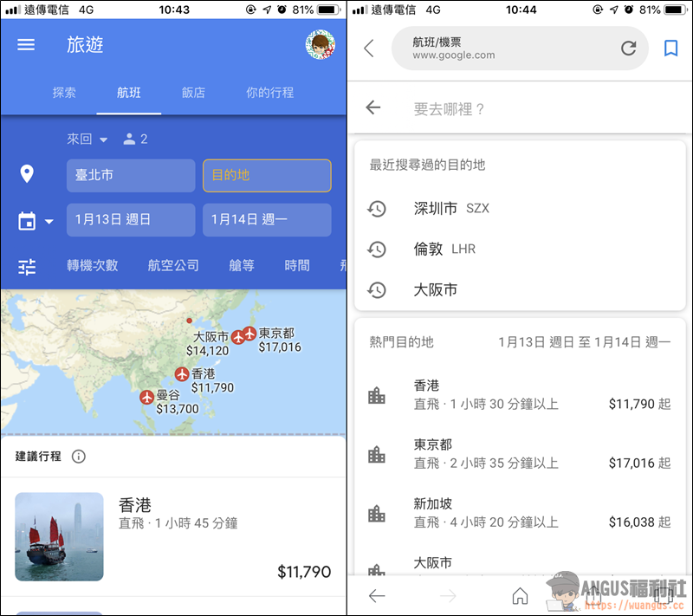Tap the user profile avatar
Image resolution: width=693 pixels, height=616 pixels.
pyautogui.click(x=320, y=45)
